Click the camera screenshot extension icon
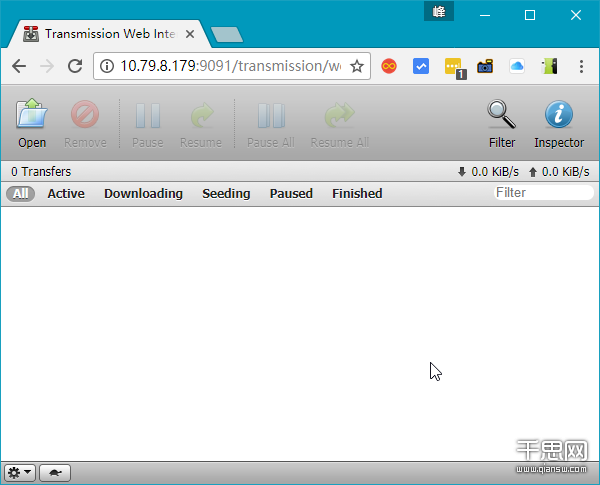The image size is (600, 485). (485, 67)
